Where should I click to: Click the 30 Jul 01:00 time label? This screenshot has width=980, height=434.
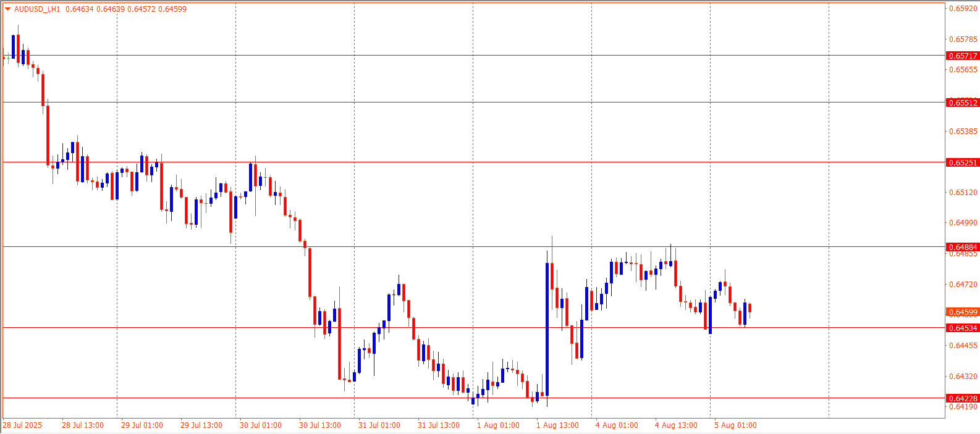point(261,425)
